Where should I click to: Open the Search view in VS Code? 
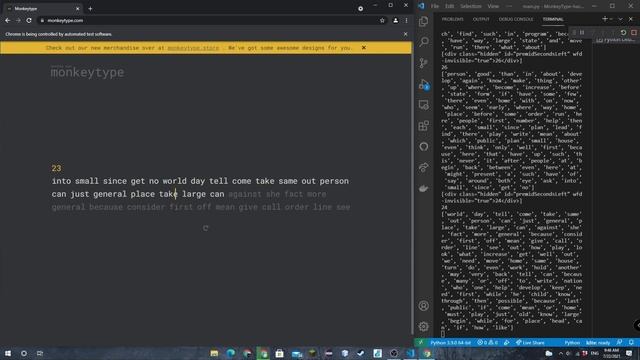[x=424, y=42]
